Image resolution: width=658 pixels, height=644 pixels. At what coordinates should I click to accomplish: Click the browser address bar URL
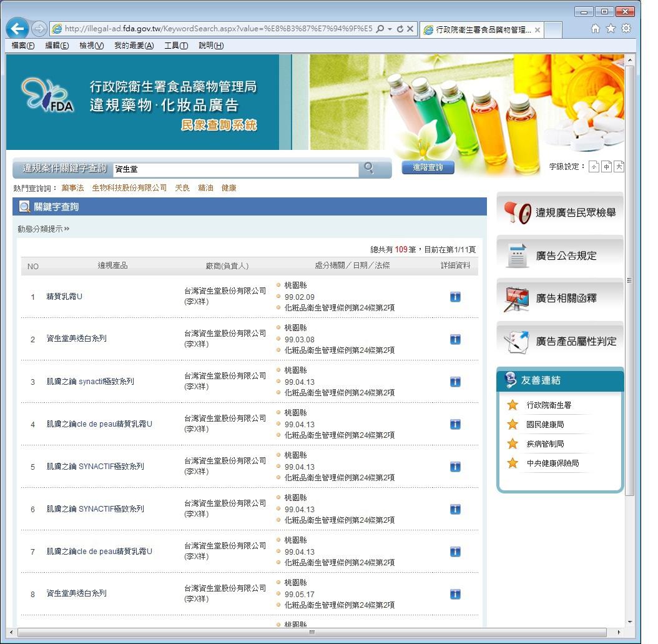(219, 29)
